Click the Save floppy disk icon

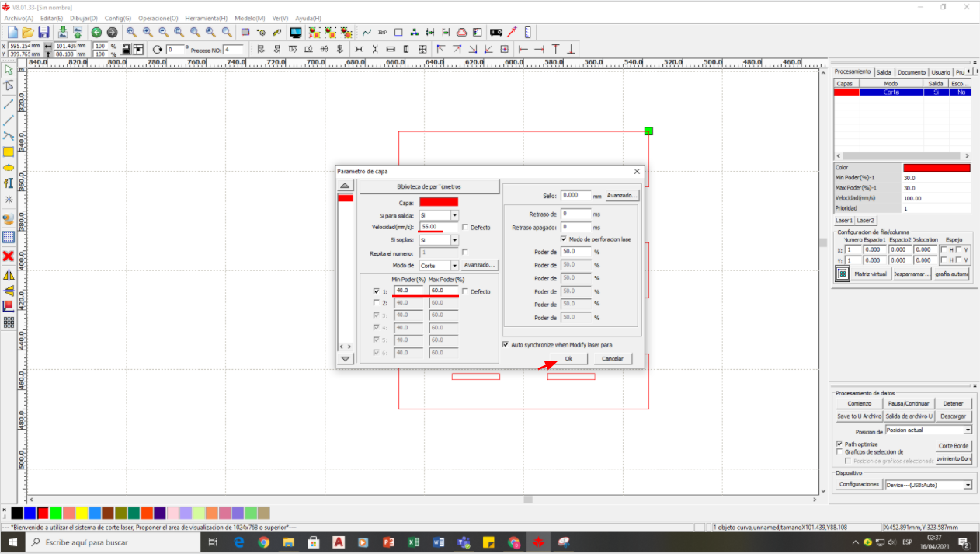point(43,33)
